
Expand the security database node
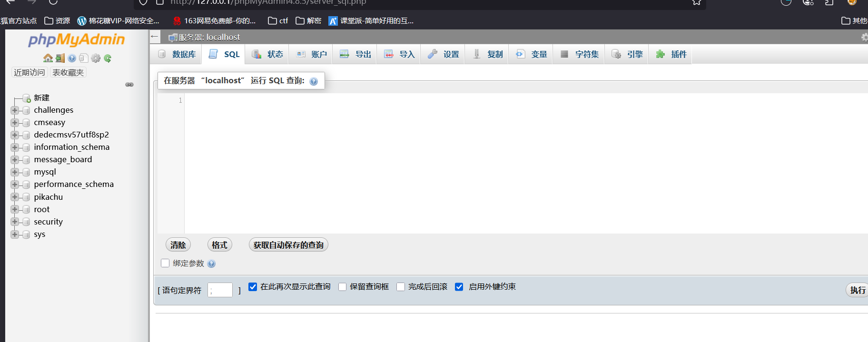15,222
